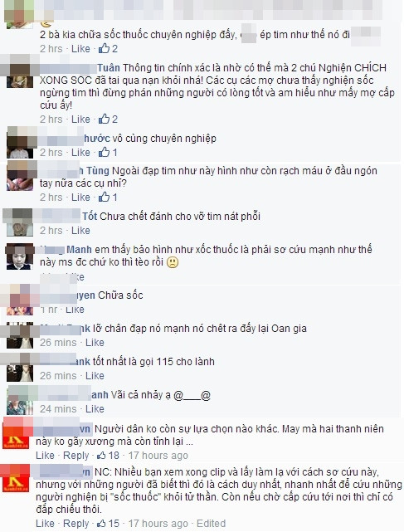Open commenter name Manh profile
The height and width of the screenshot is (532, 404).
(79, 250)
